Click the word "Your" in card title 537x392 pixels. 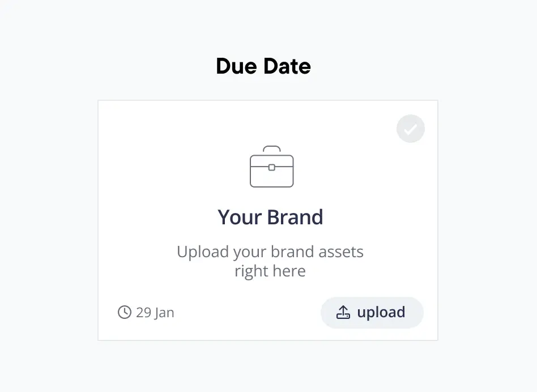(x=240, y=218)
